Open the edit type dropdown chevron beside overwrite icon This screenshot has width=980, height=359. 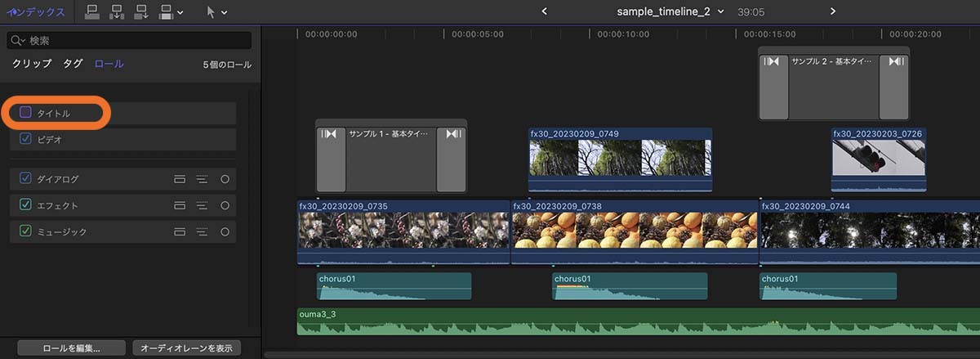click(x=180, y=12)
